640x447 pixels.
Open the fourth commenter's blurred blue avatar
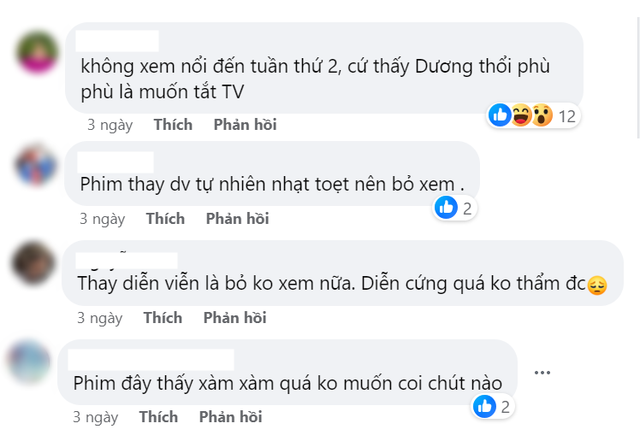click(x=29, y=362)
